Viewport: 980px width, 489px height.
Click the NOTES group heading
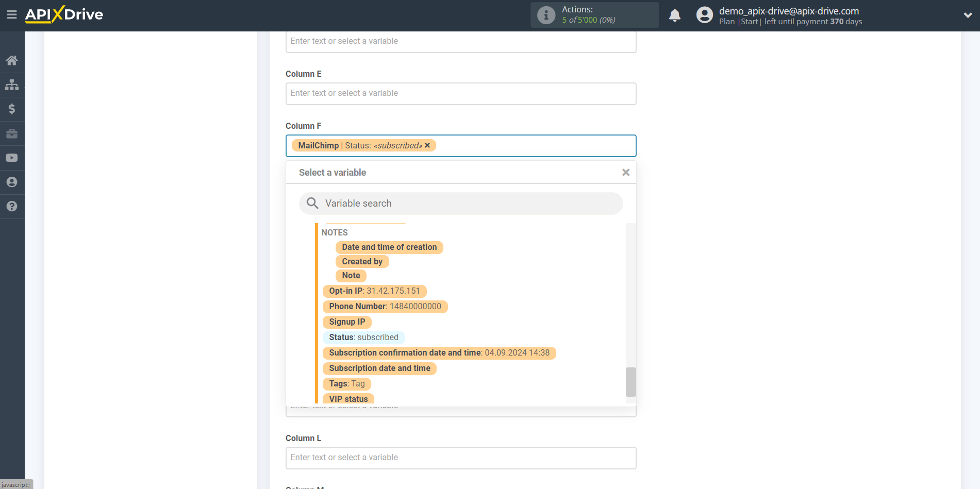pos(335,233)
